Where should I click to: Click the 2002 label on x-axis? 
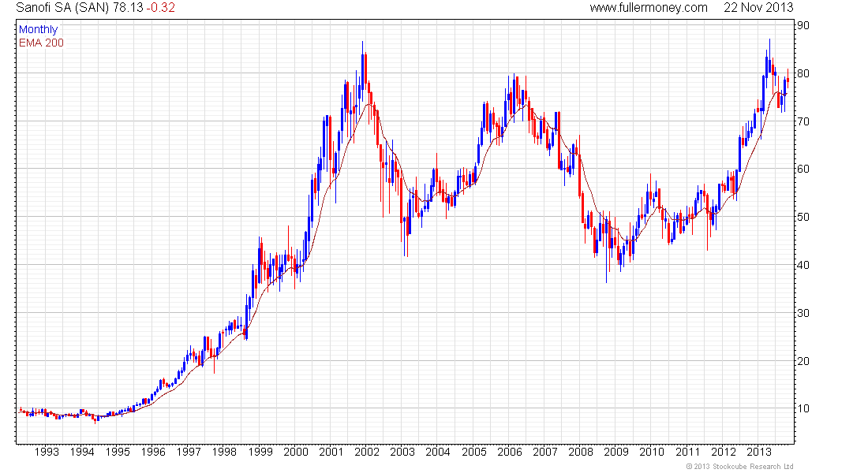click(x=366, y=452)
